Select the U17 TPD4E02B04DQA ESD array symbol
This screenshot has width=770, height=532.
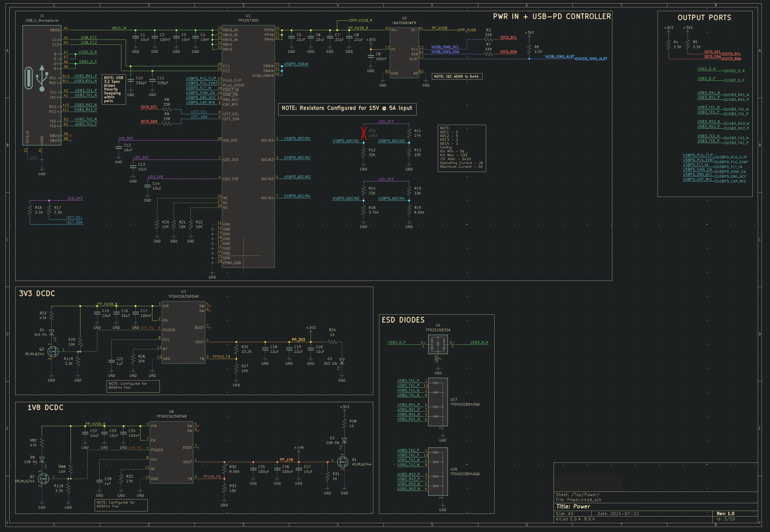coord(438,402)
